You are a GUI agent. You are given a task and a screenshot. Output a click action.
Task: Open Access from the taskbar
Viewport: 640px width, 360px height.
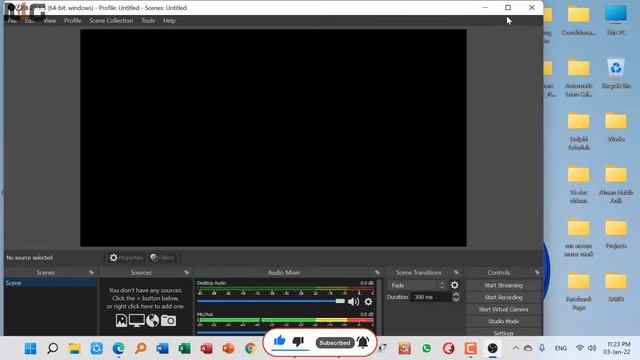tap(206, 349)
